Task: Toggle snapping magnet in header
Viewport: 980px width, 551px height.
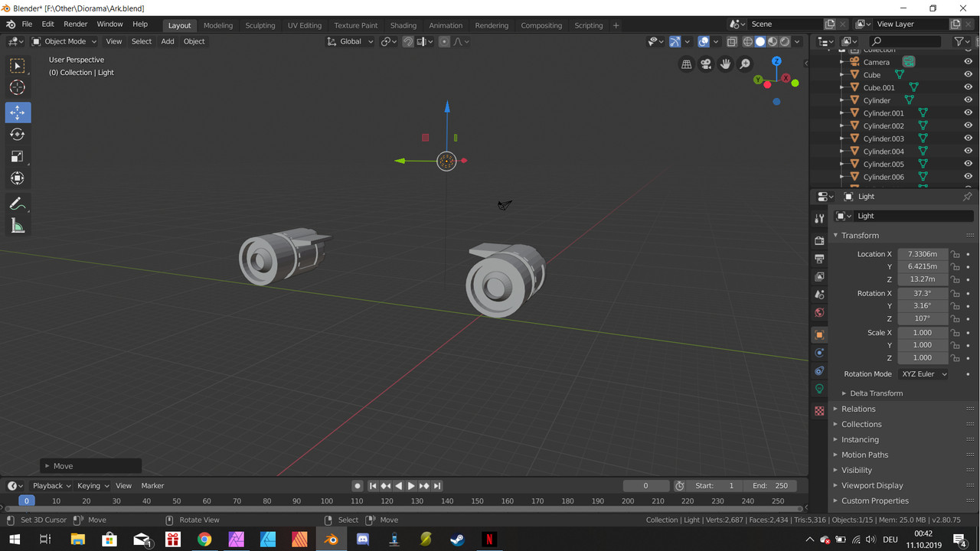Action: (x=408, y=41)
